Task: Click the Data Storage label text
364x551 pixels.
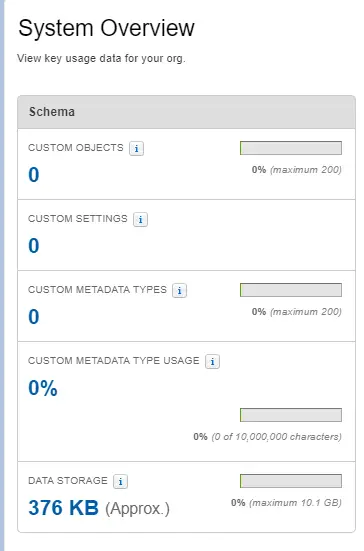Action: coord(68,480)
